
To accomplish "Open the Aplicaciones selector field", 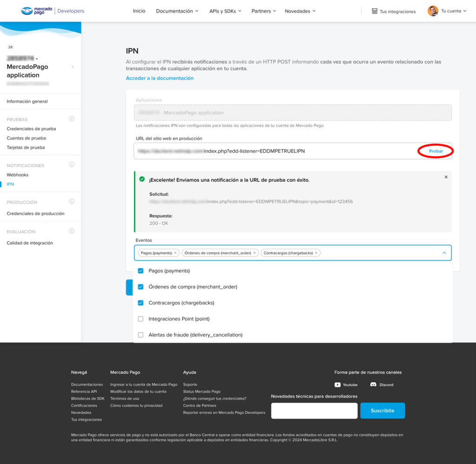I will 293,113.
